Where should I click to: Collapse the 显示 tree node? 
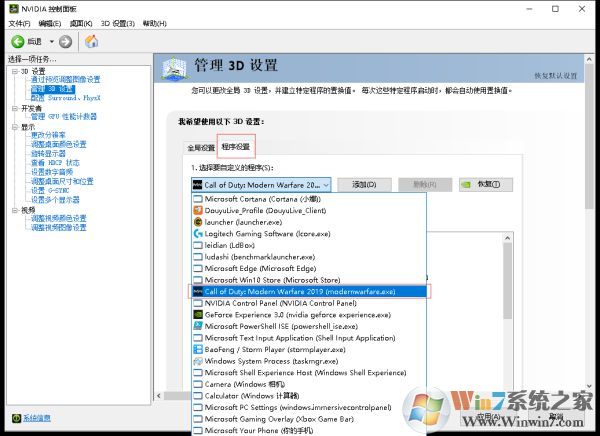[15, 127]
